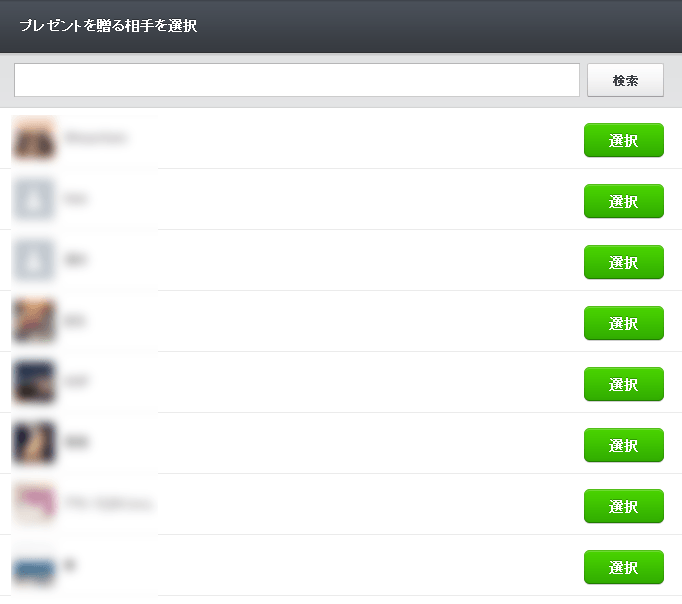Select the sixth friend with 選択 button
The image size is (682, 604).
[x=624, y=445]
